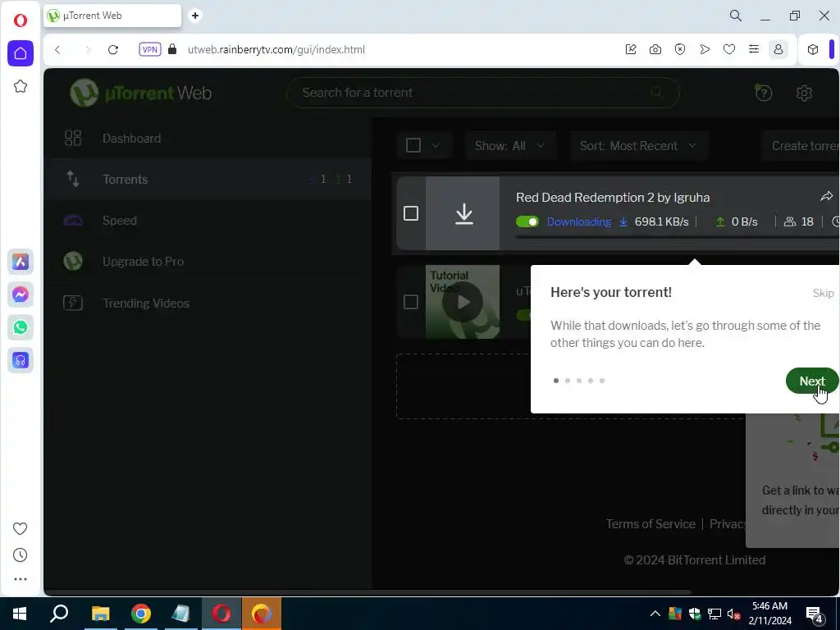The width and height of the screenshot is (840, 630).
Task: Open the Windows Start menu
Action: (20, 614)
